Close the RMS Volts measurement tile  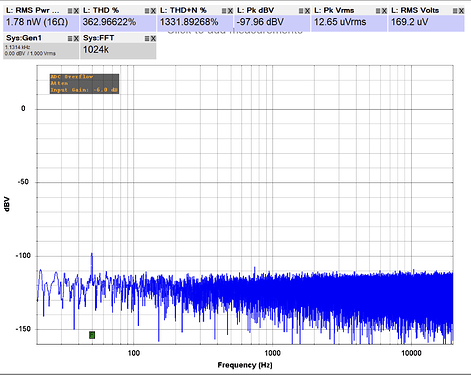[x=461, y=11]
